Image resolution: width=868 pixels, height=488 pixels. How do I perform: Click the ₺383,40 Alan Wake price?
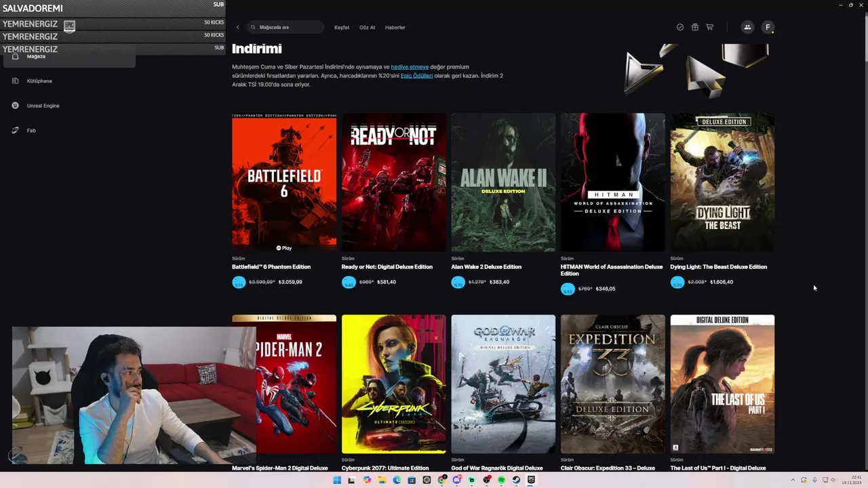point(499,282)
